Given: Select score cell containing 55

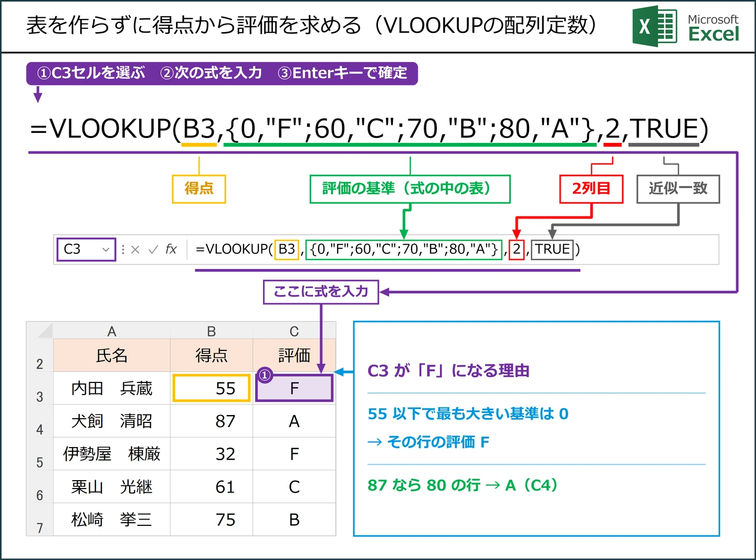Looking at the screenshot, I should point(212,388).
